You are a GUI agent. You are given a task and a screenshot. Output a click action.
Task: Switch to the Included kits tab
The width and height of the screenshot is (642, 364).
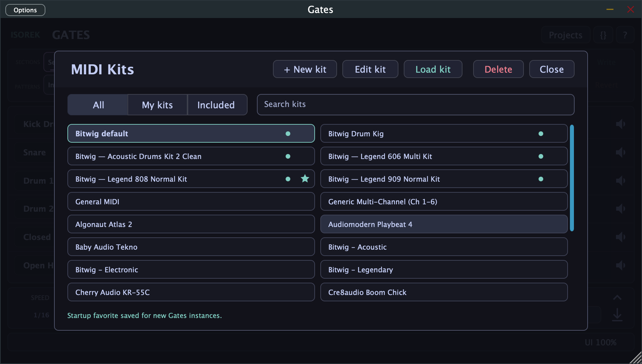coord(217,105)
